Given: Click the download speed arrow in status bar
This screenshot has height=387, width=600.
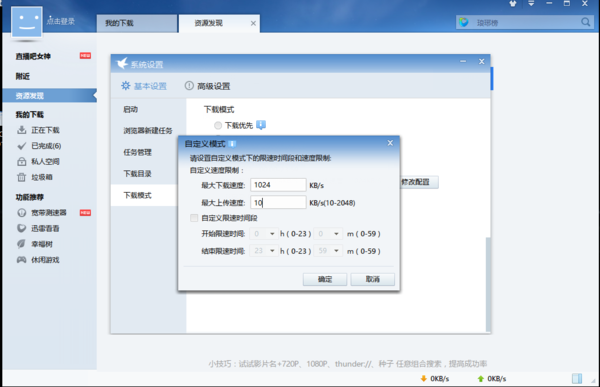Looking at the screenshot, I should pos(423,379).
